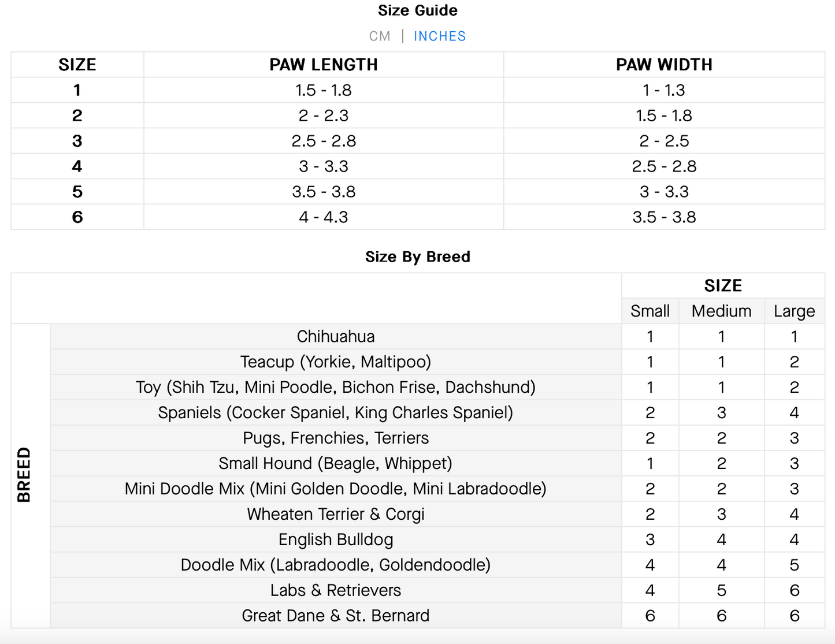835x644 pixels.
Task: Click the Small size column header
Action: 650,311
